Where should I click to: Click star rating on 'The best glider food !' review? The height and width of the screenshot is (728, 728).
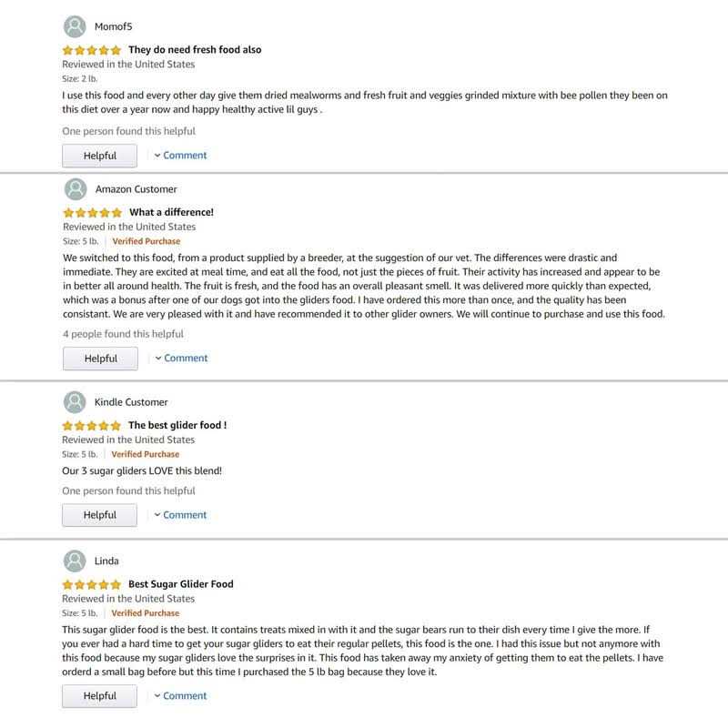click(x=91, y=425)
